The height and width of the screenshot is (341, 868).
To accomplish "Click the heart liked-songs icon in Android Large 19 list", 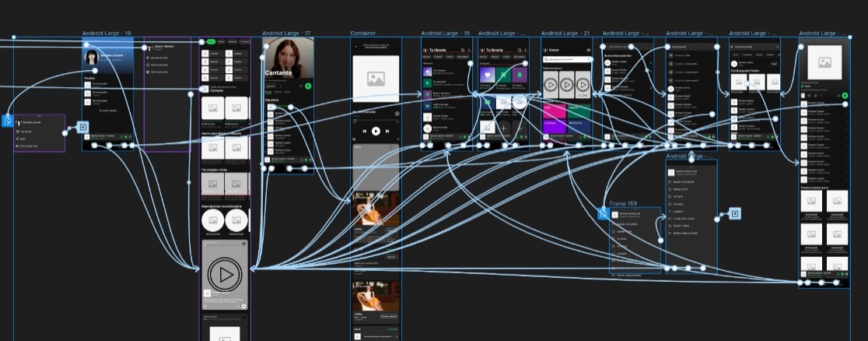I will 427,72.
